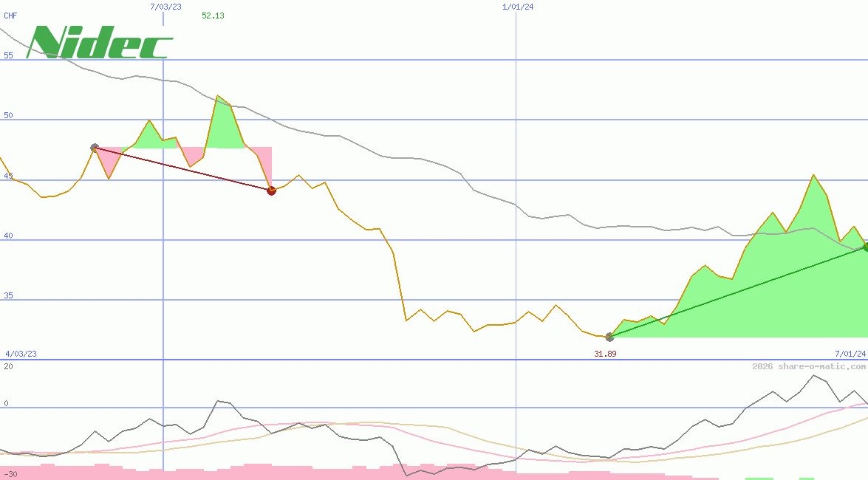Select the 1/01/24 date label
868x480 pixels.
[516, 7]
